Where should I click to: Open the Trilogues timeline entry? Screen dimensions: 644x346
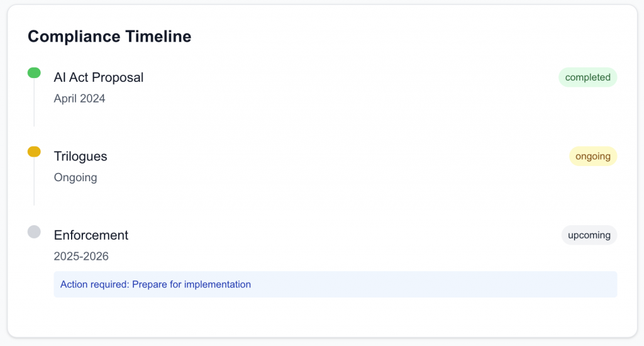pyautogui.click(x=80, y=156)
